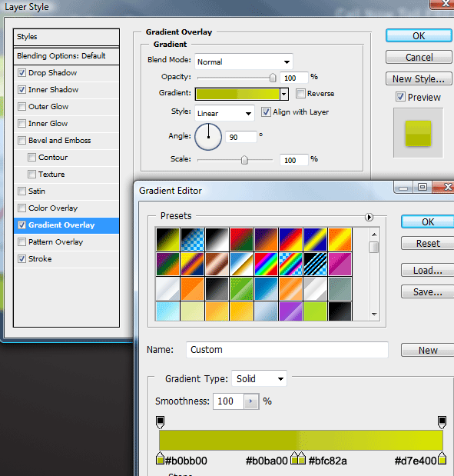Pick the black-to-white gradient preset

217,239
